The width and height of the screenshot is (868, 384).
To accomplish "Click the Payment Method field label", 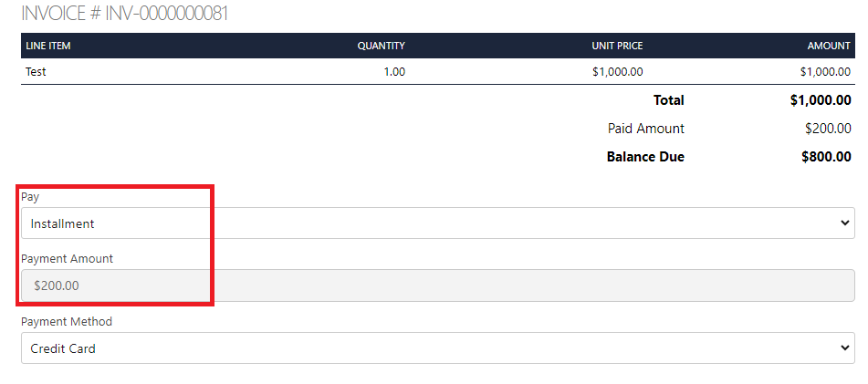I will pos(67,321).
